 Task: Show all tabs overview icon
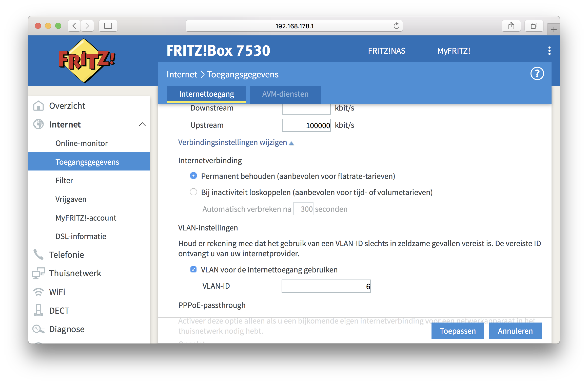click(534, 26)
